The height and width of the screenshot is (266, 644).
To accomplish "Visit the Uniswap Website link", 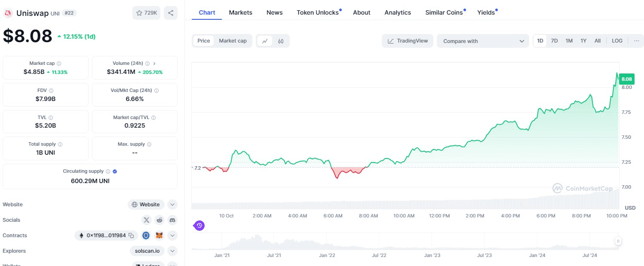I will pyautogui.click(x=146, y=205).
